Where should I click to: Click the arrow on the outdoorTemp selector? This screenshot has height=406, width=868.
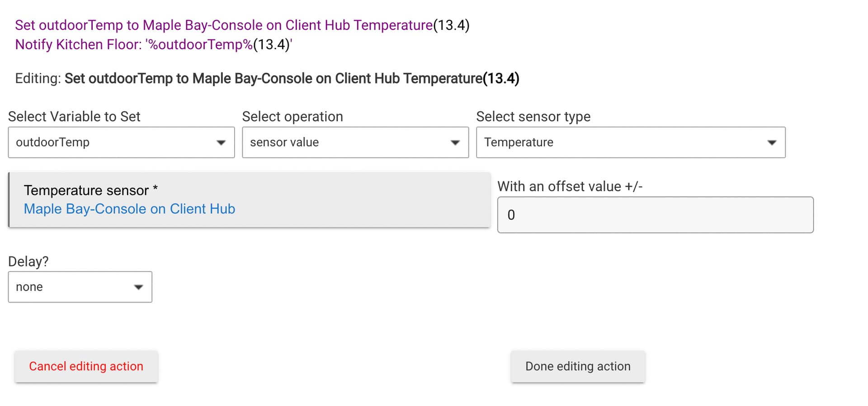(x=221, y=143)
